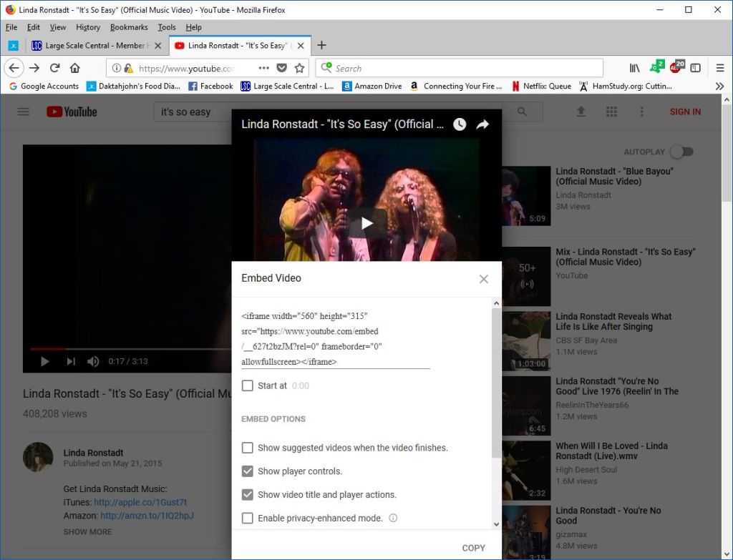Open the File menu
The image size is (733, 560).
11,27
